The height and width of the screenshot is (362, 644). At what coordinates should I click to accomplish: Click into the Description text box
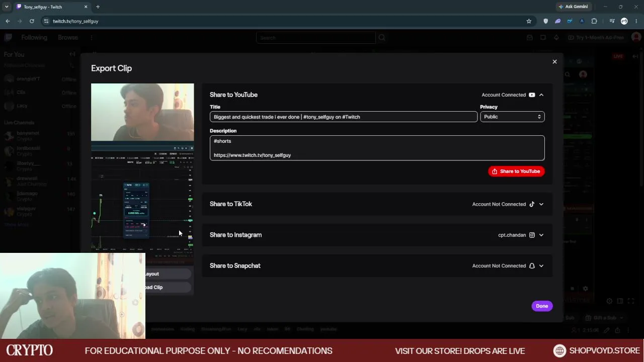point(377,148)
